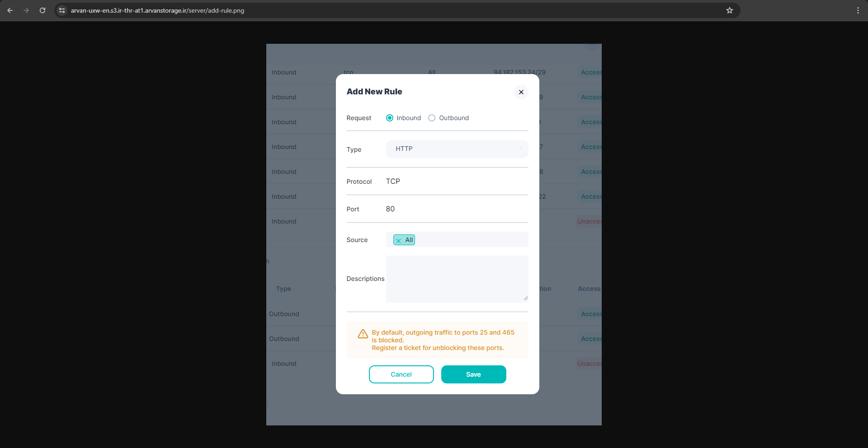Remove the All tag from Source
The height and width of the screenshot is (448, 868).
(x=398, y=241)
